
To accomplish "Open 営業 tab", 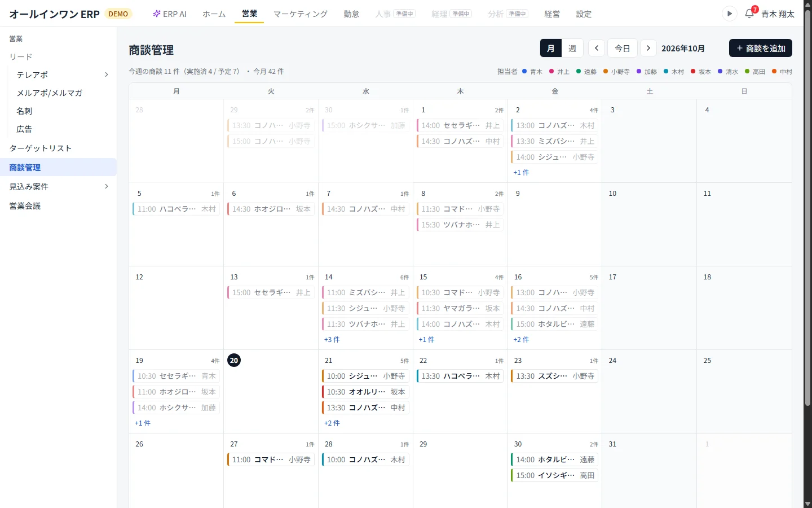I will 249,14.
